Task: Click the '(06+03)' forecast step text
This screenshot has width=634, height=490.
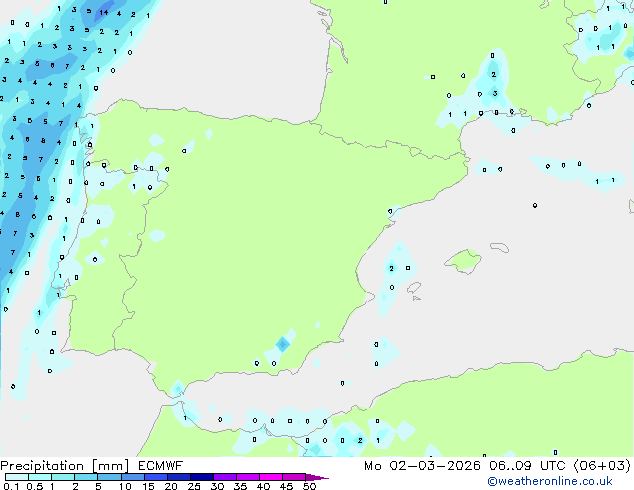Action: pyautogui.click(x=602, y=466)
